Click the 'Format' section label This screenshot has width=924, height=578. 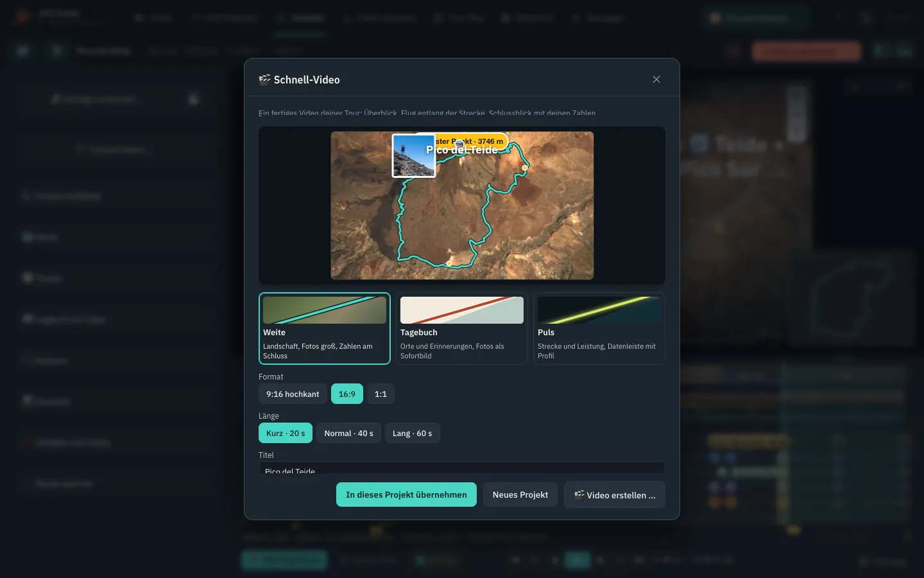271,377
